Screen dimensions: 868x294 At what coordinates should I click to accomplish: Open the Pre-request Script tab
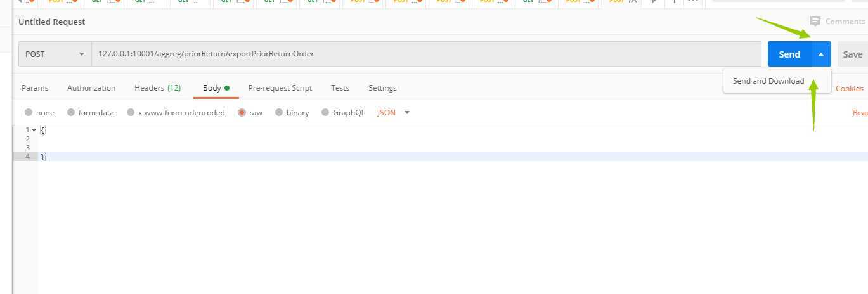click(280, 88)
